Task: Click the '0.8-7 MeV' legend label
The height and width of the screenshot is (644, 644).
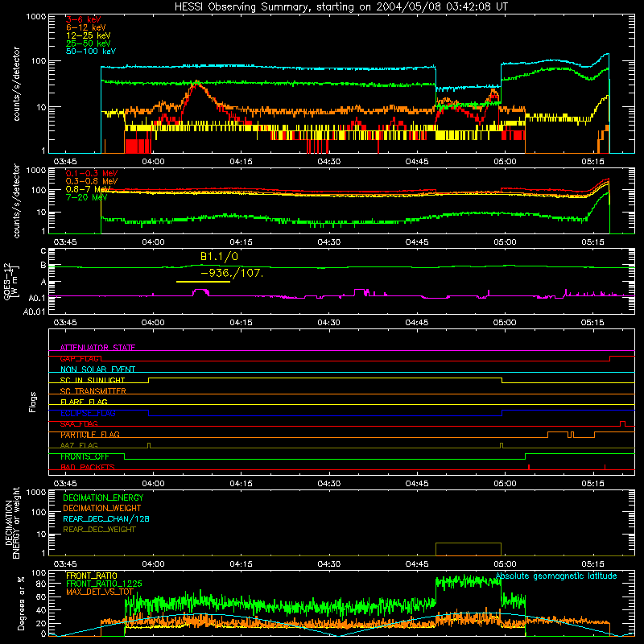Action: pos(89,189)
